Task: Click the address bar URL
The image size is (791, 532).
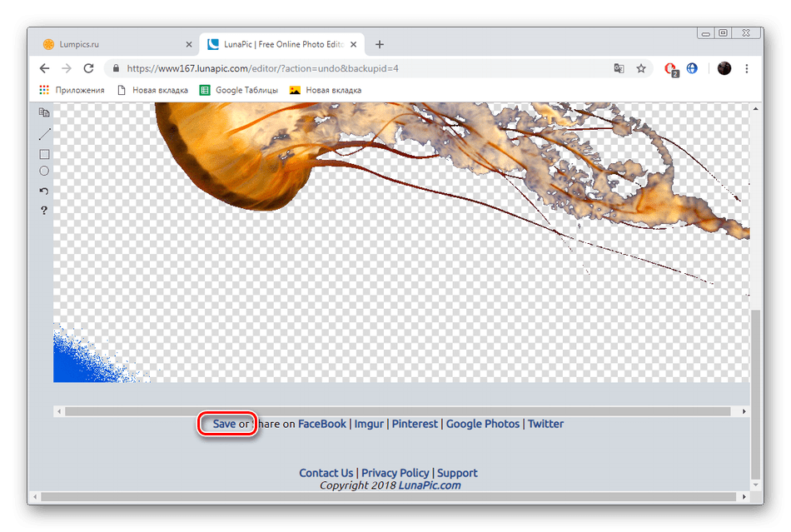Action: (x=262, y=68)
